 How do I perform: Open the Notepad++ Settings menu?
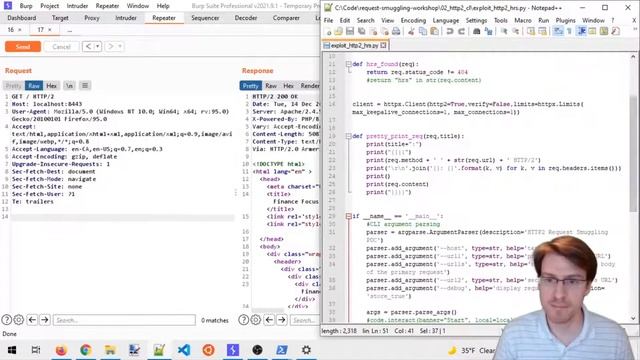[x=476, y=20]
